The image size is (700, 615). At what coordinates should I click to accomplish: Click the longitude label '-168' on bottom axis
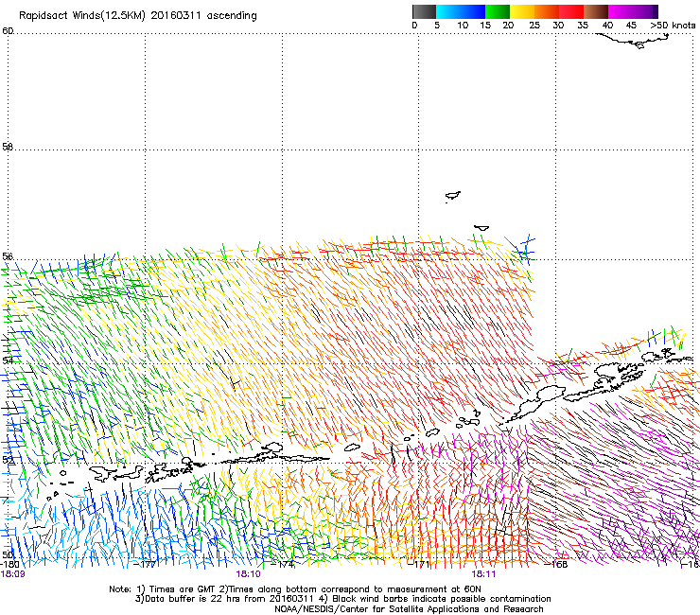click(556, 565)
